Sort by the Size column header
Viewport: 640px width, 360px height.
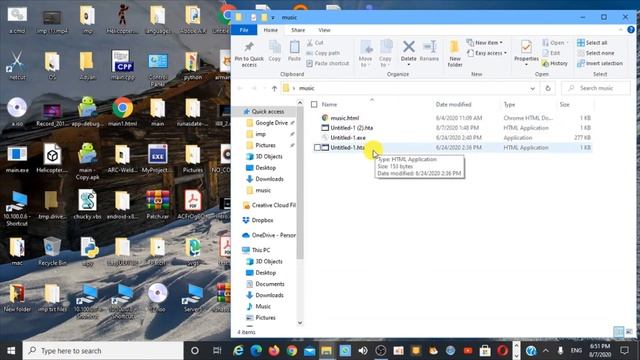[564, 104]
